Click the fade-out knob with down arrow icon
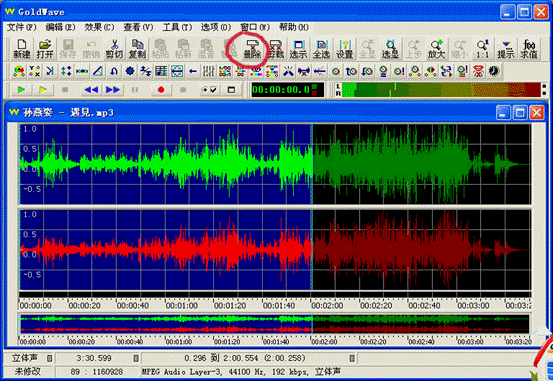The height and width of the screenshot is (381, 553). click(x=367, y=71)
